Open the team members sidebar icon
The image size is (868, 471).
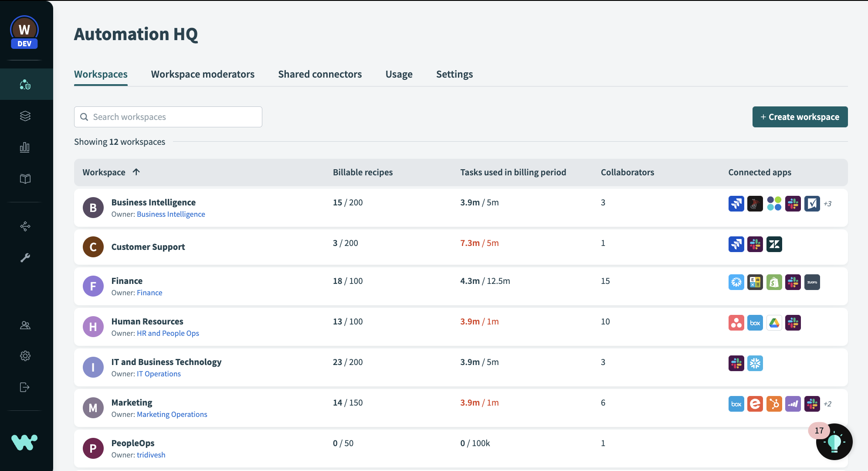25,325
